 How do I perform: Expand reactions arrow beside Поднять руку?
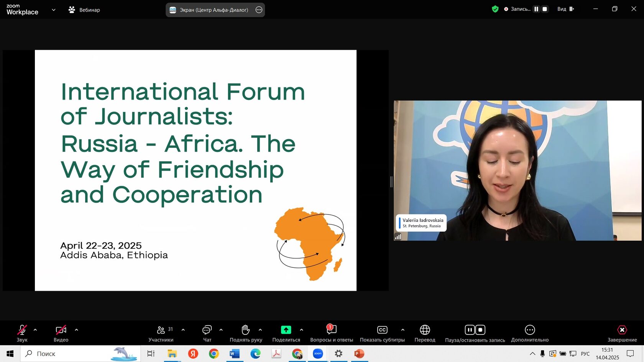[x=260, y=330]
